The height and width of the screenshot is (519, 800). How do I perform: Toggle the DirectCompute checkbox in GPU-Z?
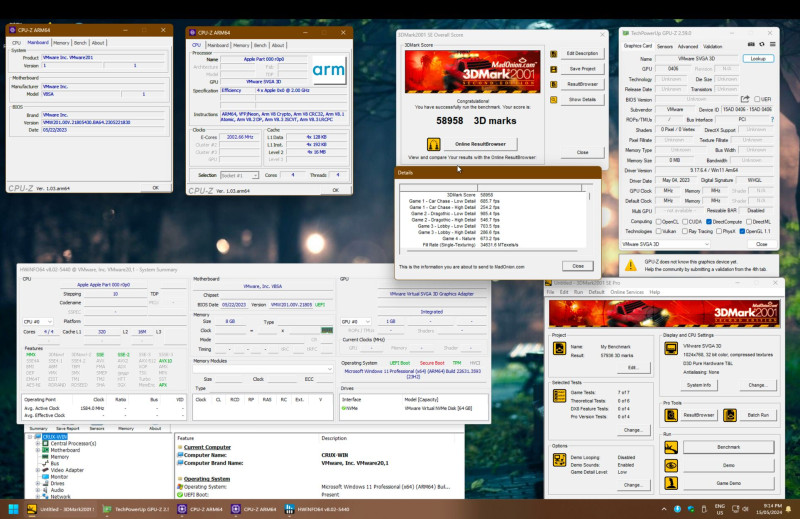click(709, 221)
